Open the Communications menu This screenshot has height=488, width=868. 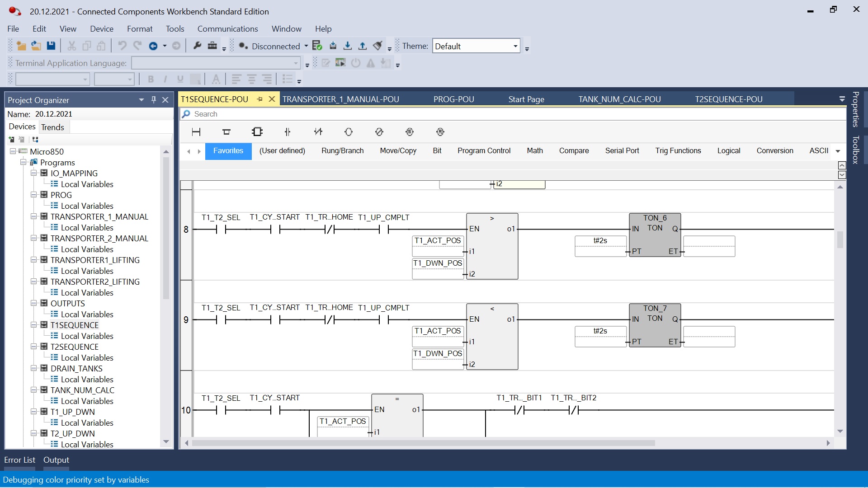227,28
